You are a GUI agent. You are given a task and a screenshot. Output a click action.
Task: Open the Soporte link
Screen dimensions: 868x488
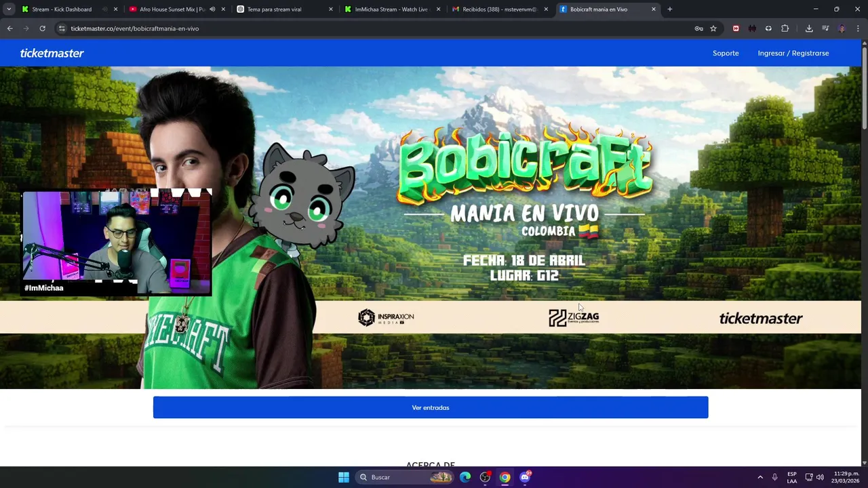726,53
